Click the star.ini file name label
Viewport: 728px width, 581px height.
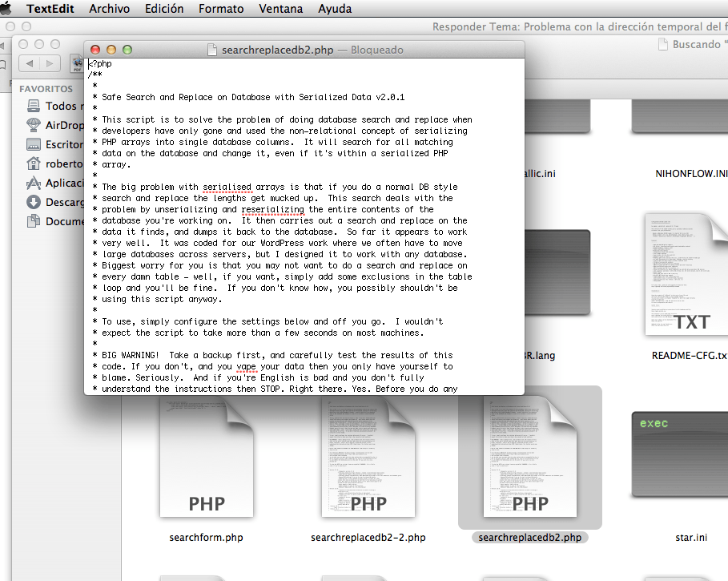[691, 538]
